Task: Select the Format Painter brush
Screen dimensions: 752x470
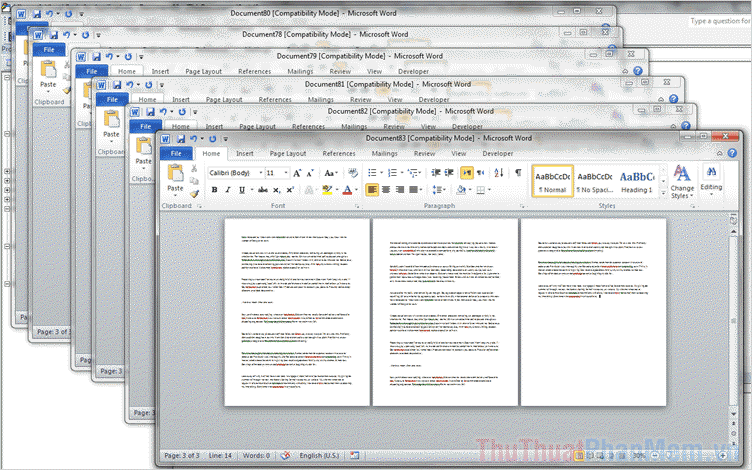Action: click(194, 193)
